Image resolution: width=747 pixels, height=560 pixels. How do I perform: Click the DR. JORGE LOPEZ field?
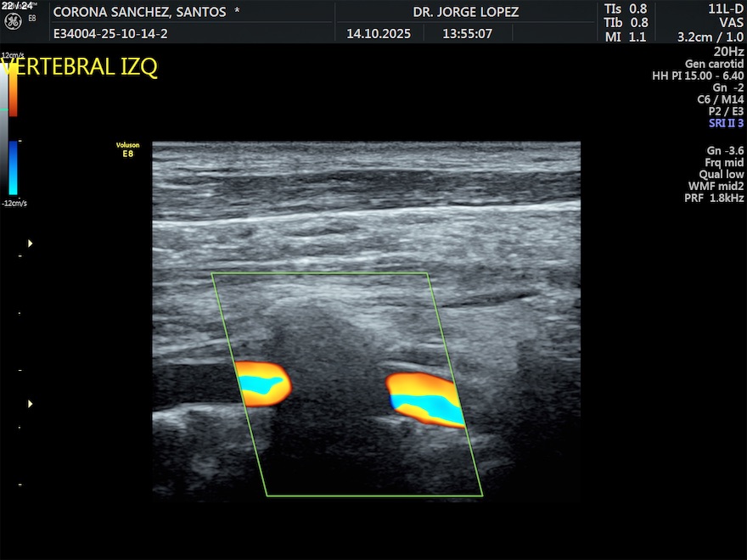(465, 12)
